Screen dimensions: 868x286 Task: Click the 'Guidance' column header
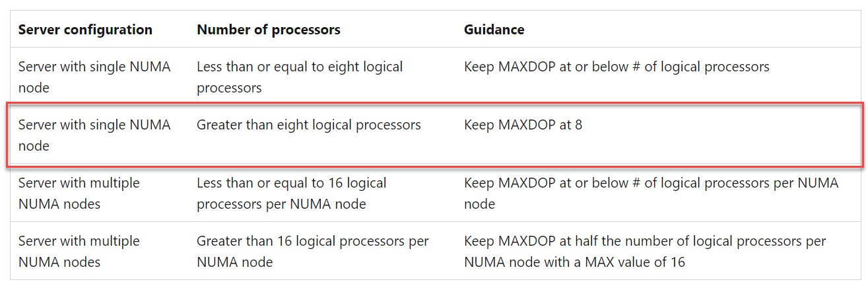click(494, 30)
